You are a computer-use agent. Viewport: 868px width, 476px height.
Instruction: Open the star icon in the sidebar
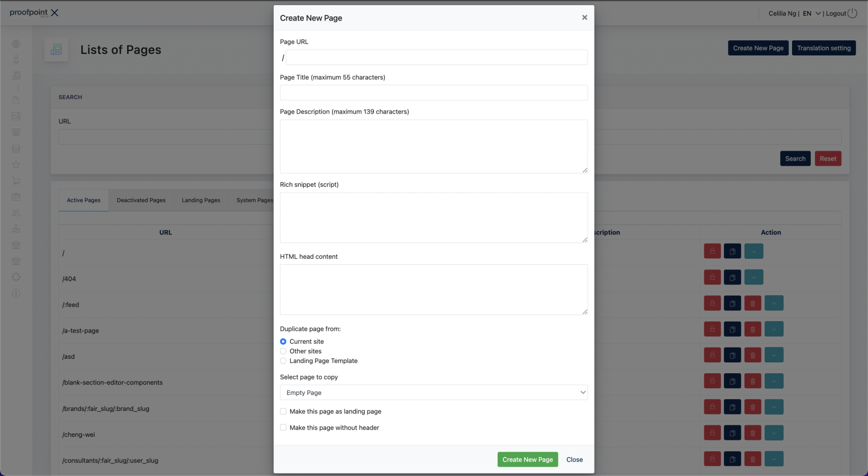16,165
